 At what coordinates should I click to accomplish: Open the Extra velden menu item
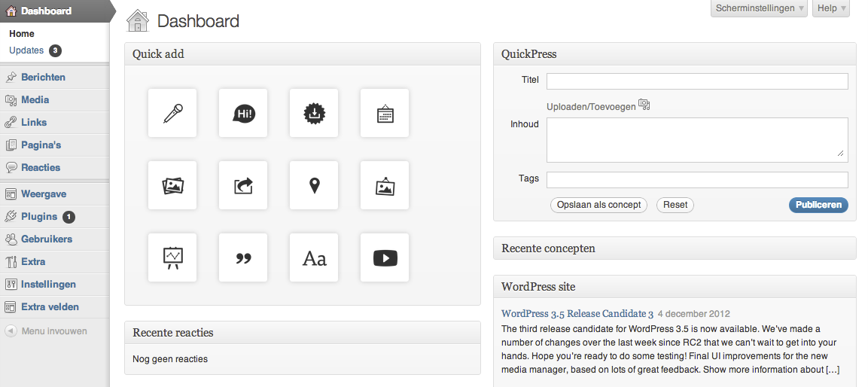pyautogui.click(x=50, y=306)
